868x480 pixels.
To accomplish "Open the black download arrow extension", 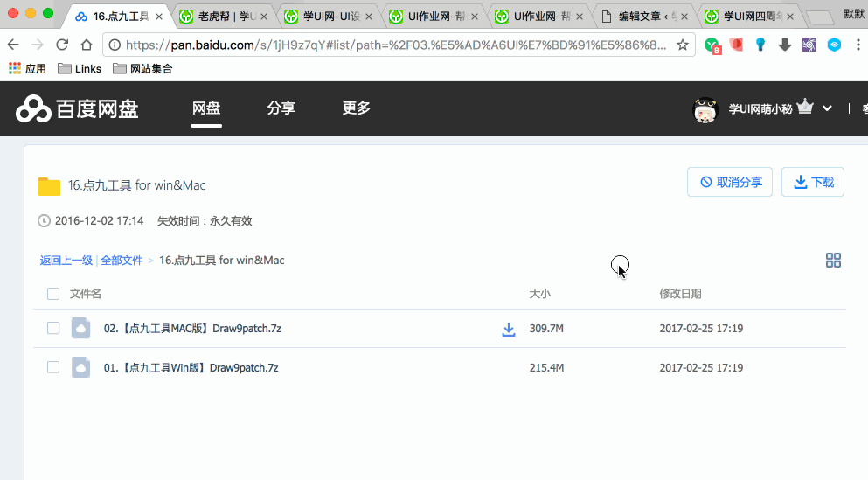I will coord(784,45).
